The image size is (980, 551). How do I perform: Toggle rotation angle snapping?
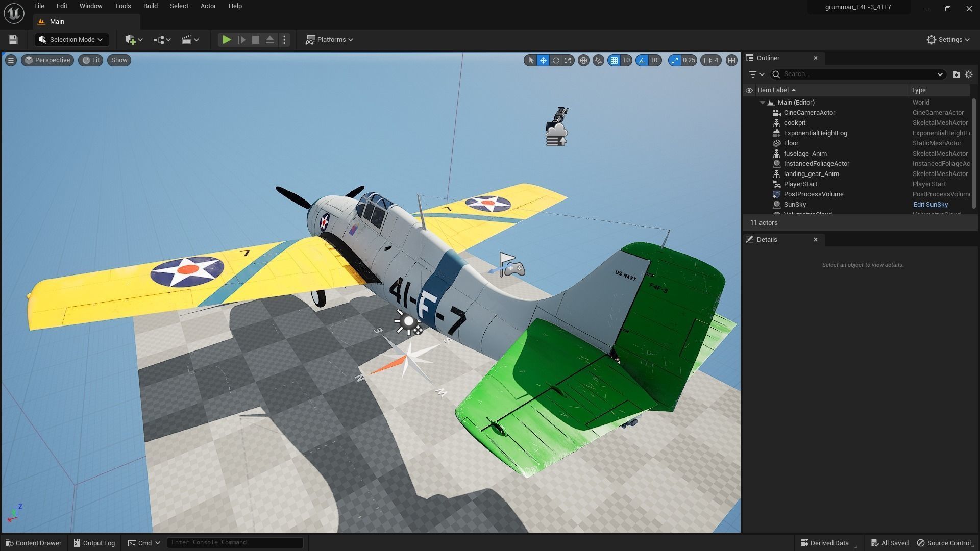(642, 60)
